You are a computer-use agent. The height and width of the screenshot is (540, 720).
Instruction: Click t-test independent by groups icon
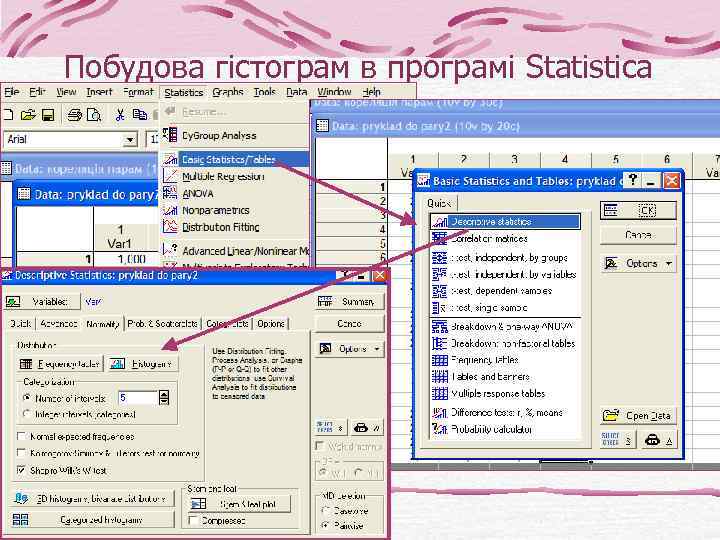(439, 257)
